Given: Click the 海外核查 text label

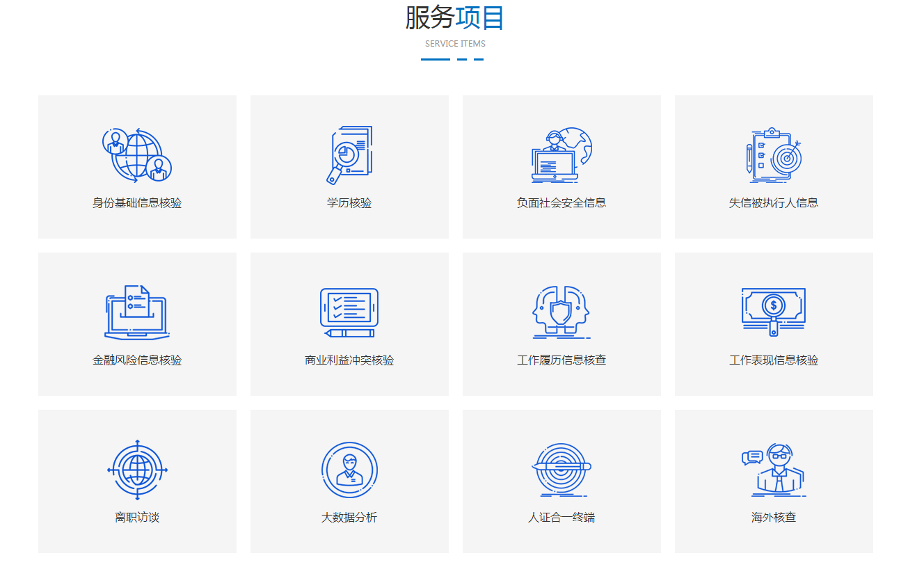Looking at the screenshot, I should tap(774, 518).
